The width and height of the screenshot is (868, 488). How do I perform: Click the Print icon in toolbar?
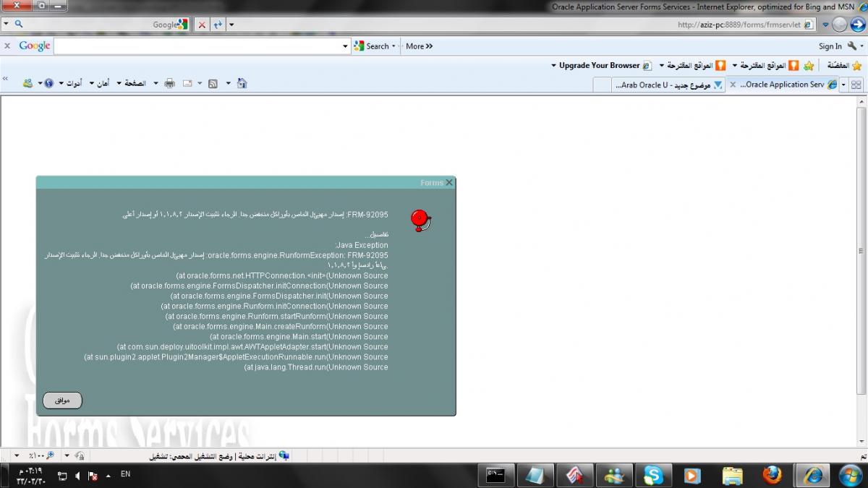(170, 83)
